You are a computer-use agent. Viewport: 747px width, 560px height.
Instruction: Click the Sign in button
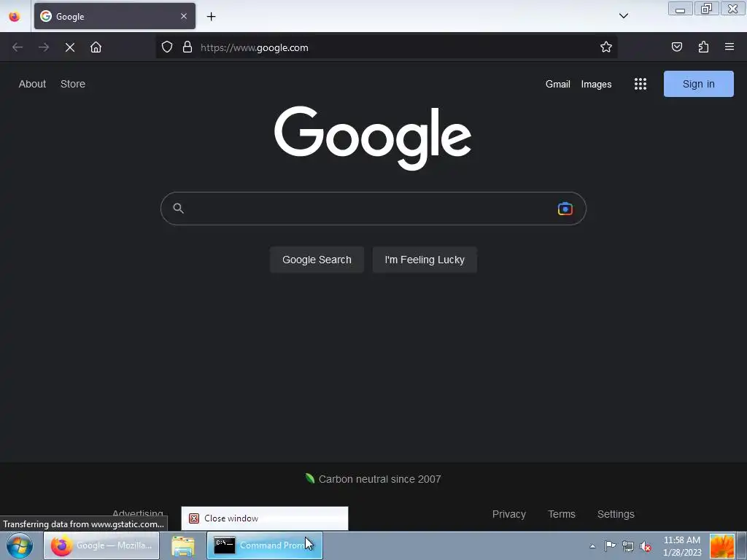(x=698, y=84)
